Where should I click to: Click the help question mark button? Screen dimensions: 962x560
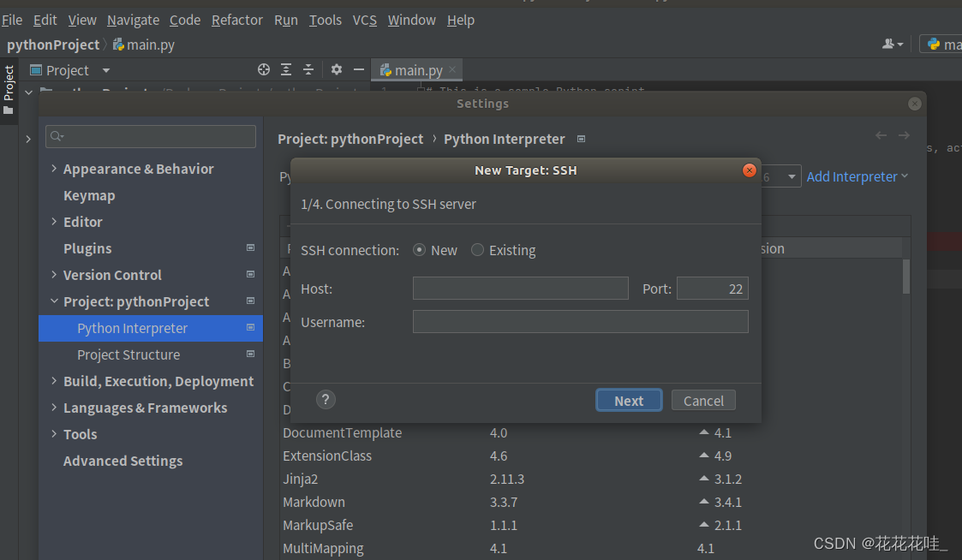(x=326, y=400)
